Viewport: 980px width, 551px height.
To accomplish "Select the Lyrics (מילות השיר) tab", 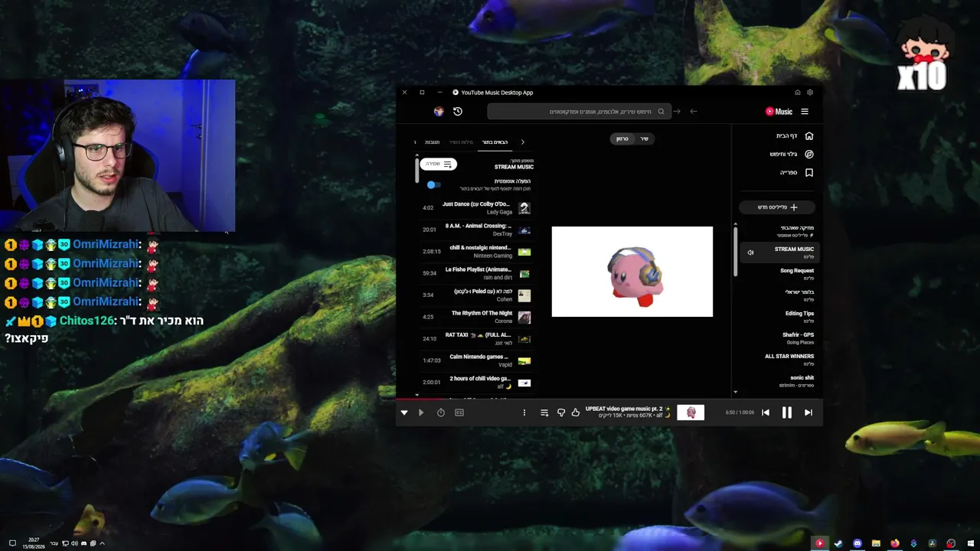I will coord(461,142).
